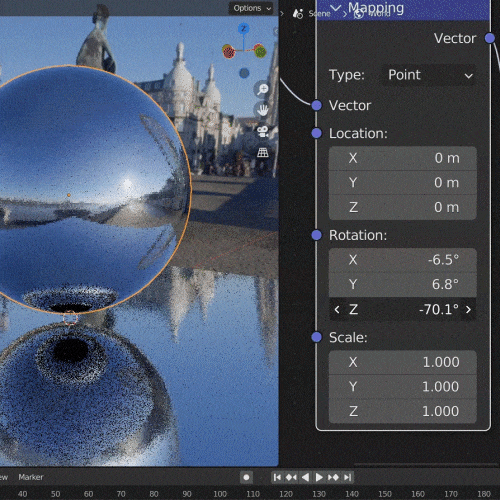Viewport: 500px width, 500px height.
Task: Click the blue Z axis gizmo handle
Action: [244, 29]
